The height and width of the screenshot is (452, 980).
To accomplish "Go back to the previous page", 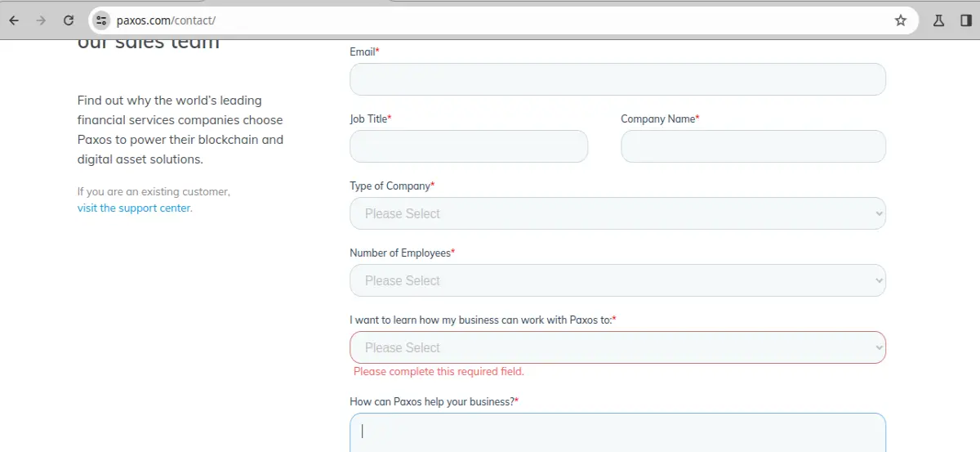I will point(14,20).
